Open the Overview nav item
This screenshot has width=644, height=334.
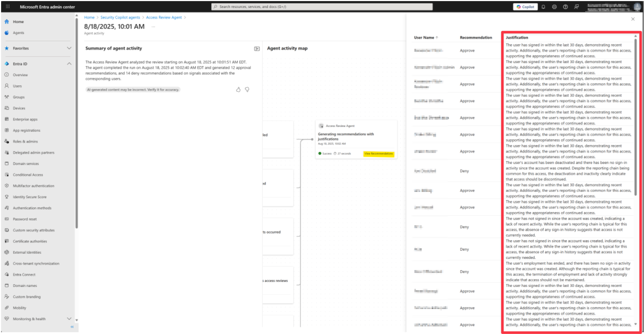20,75
